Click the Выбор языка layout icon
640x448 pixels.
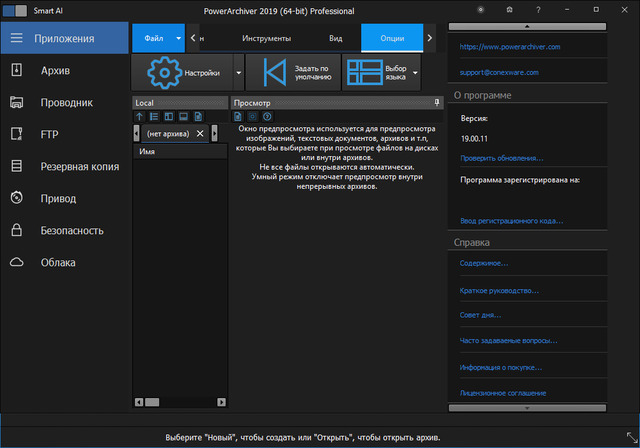(364, 73)
